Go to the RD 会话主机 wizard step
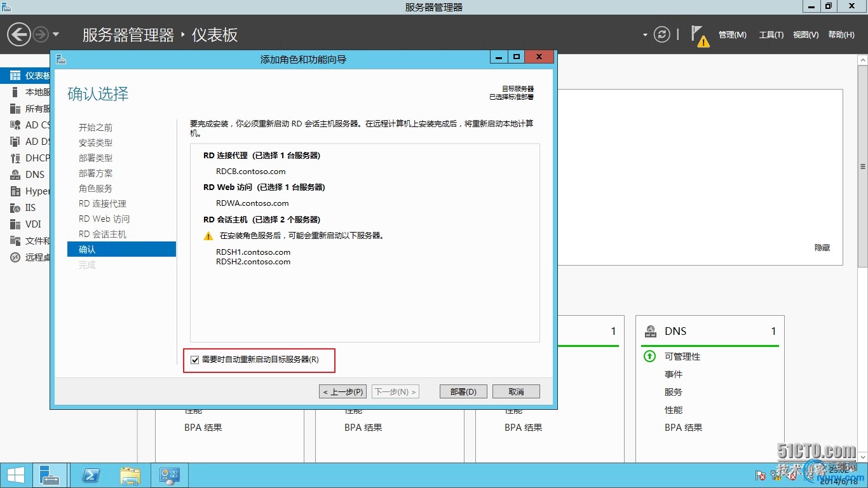The height and width of the screenshot is (488, 868). [x=102, y=234]
